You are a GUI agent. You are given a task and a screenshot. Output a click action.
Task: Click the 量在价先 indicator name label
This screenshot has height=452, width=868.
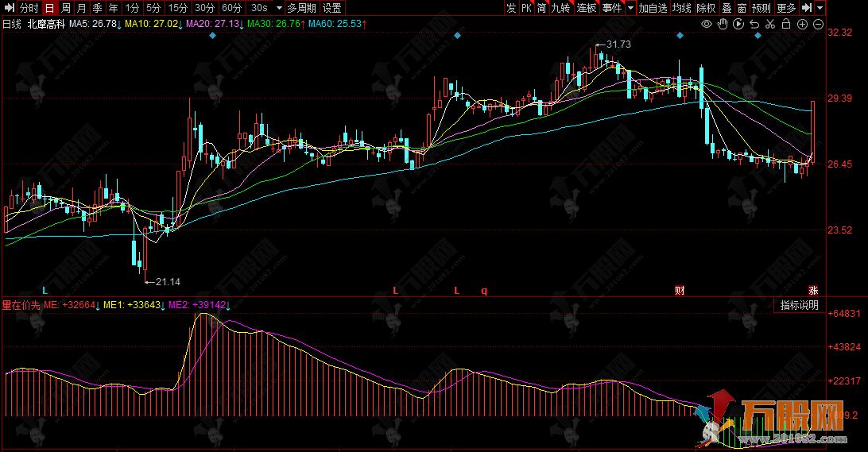coord(21,305)
